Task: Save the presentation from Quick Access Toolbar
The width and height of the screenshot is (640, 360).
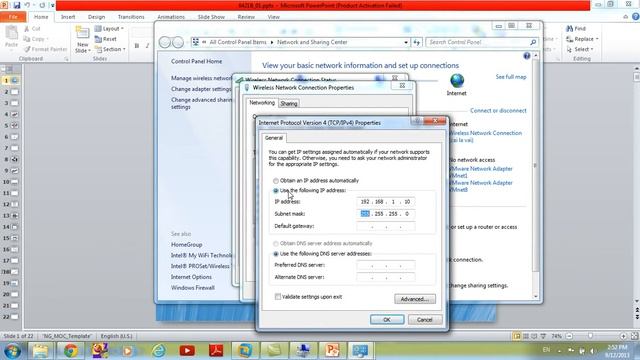Action: pyautogui.click(x=17, y=5)
